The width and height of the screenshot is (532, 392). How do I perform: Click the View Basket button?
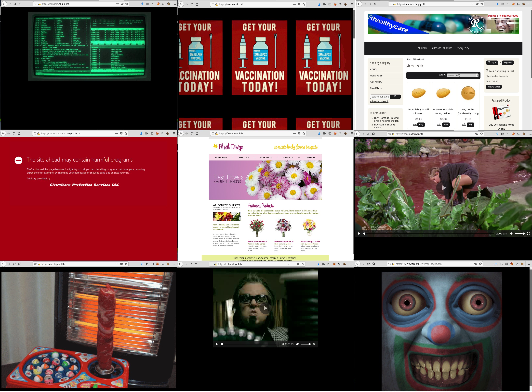(x=493, y=87)
